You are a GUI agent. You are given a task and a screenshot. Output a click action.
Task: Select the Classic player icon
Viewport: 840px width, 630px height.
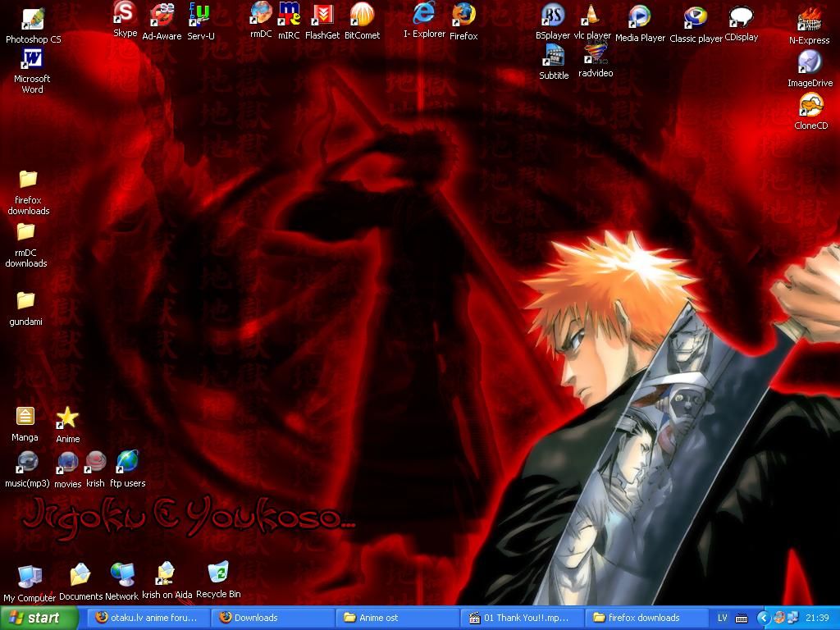[x=696, y=18]
